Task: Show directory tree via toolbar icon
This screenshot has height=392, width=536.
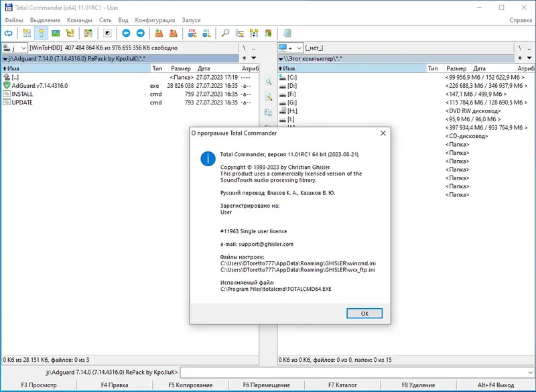Action: pyautogui.click(x=70, y=33)
